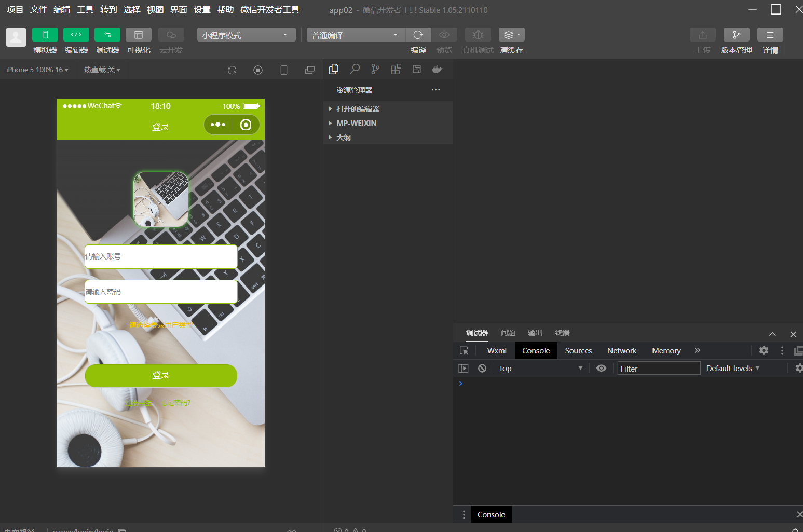Image resolution: width=803 pixels, height=532 pixels.
Task: Open the 热重载 hot reload dropdown
Action: tap(102, 70)
